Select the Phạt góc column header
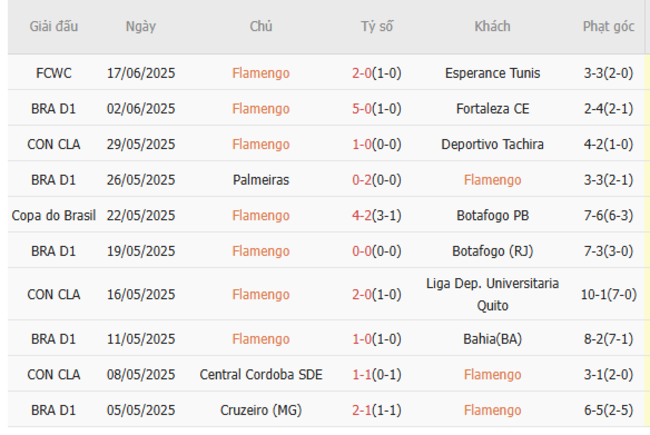This screenshot has height=435, width=650. click(x=608, y=27)
